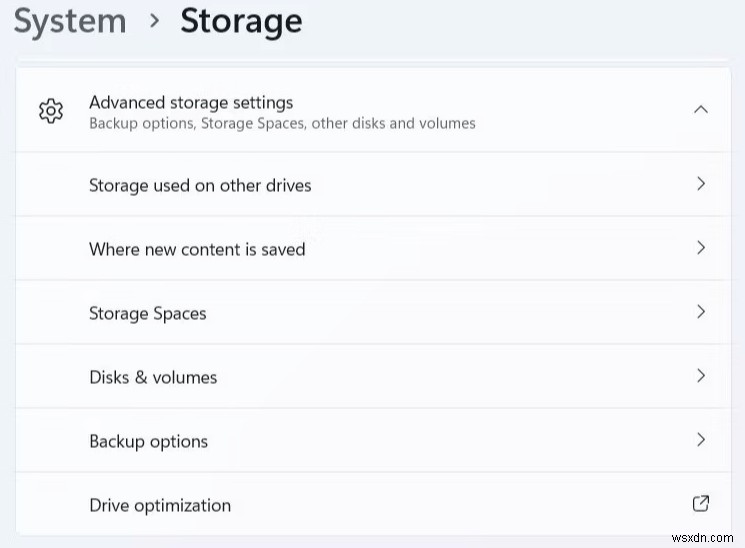The image size is (745, 548).
Task: Select the Advanced storage settings heading text
Action: tap(191, 102)
